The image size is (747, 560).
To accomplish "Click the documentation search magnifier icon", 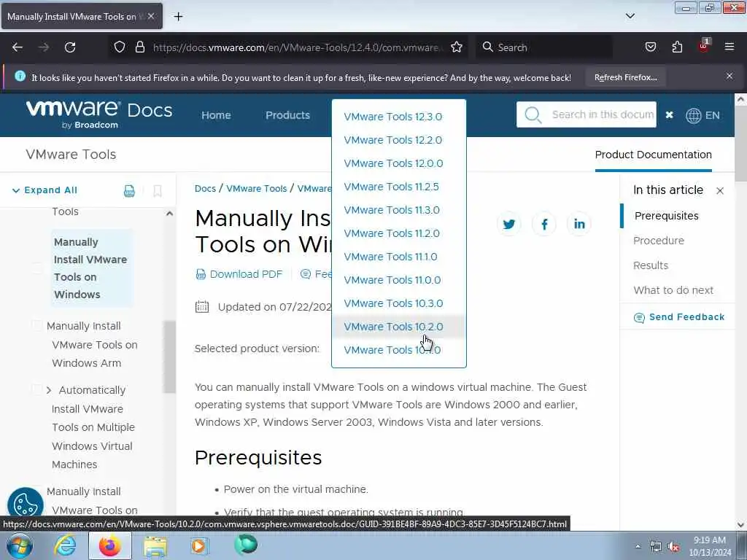I will click(533, 114).
